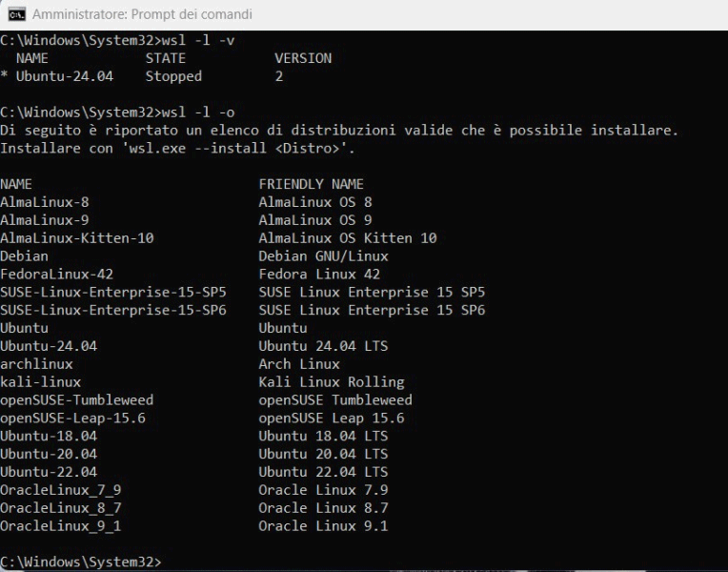The height and width of the screenshot is (572, 728).
Task: Click the 'Arch Linux' friendly name
Action: point(299,364)
